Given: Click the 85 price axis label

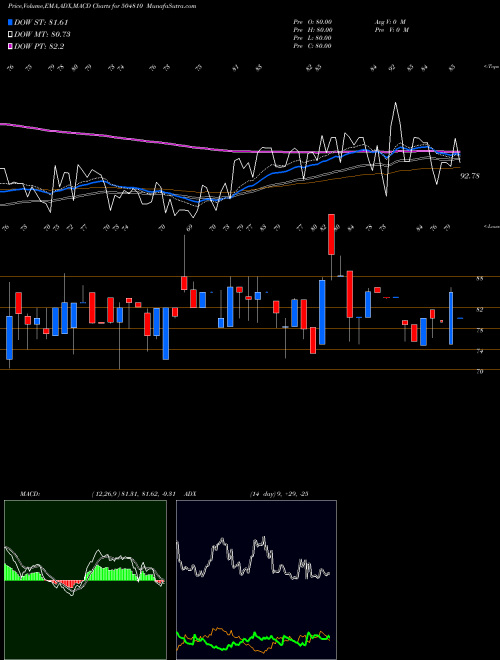Looking at the screenshot, I should (480, 279).
